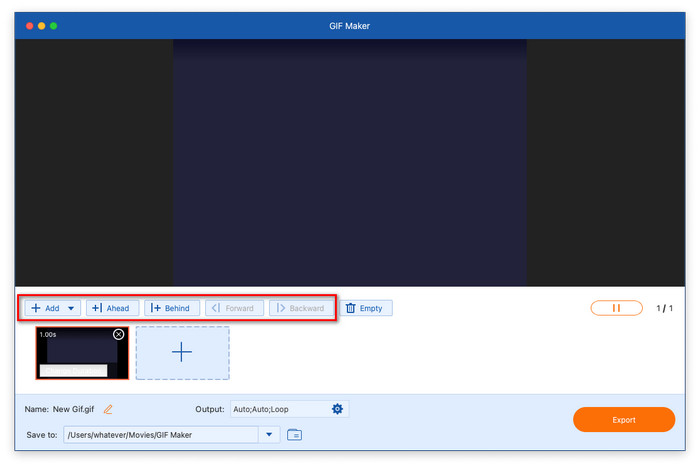Click the orange Export button
The image size is (700, 468).
point(623,420)
